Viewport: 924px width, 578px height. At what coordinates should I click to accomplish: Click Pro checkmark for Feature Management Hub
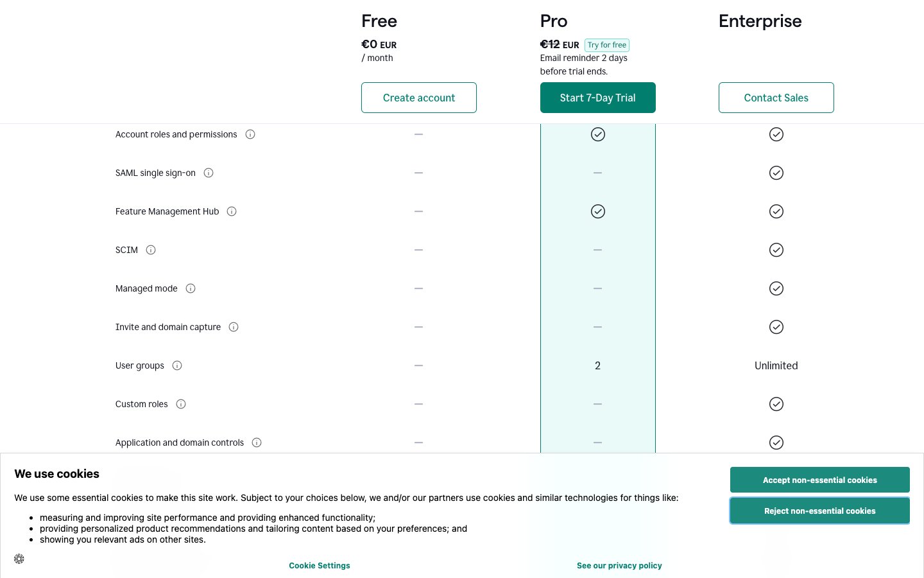[597, 211]
